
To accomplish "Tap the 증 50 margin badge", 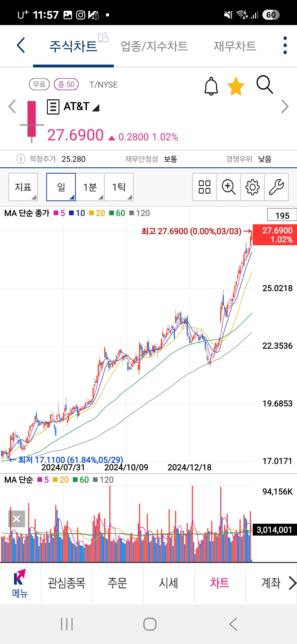I will 66,84.
